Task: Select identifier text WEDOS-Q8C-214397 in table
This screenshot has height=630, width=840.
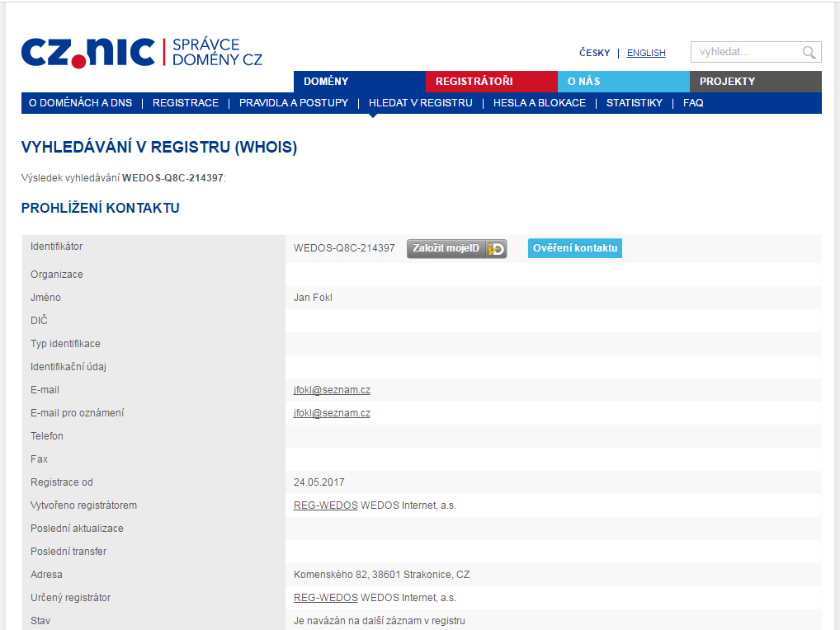Action: 344,248
